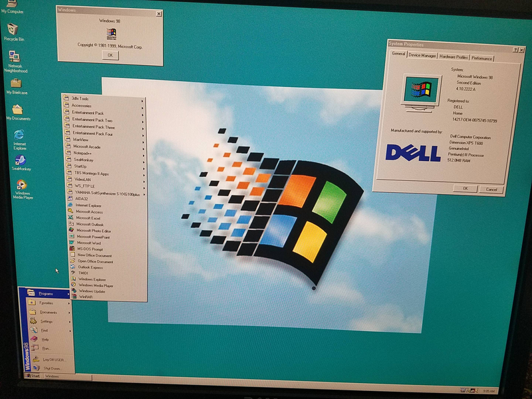Expand the Documents arrow in Start menu
532x399 pixels.
[x=69, y=313]
